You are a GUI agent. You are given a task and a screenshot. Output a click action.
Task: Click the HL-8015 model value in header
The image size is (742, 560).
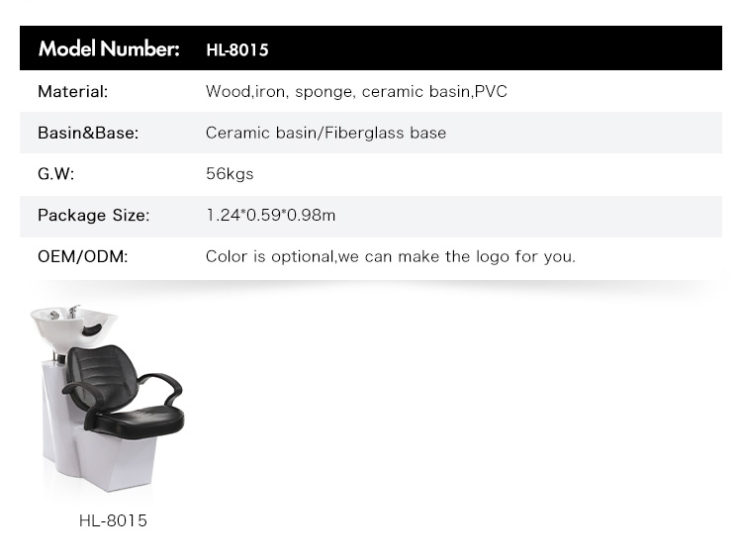[x=237, y=49]
